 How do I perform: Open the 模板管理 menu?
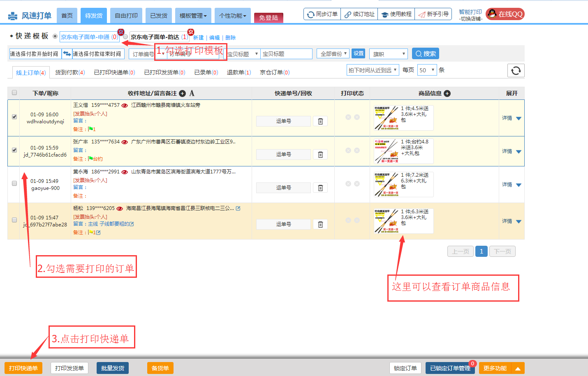(193, 16)
